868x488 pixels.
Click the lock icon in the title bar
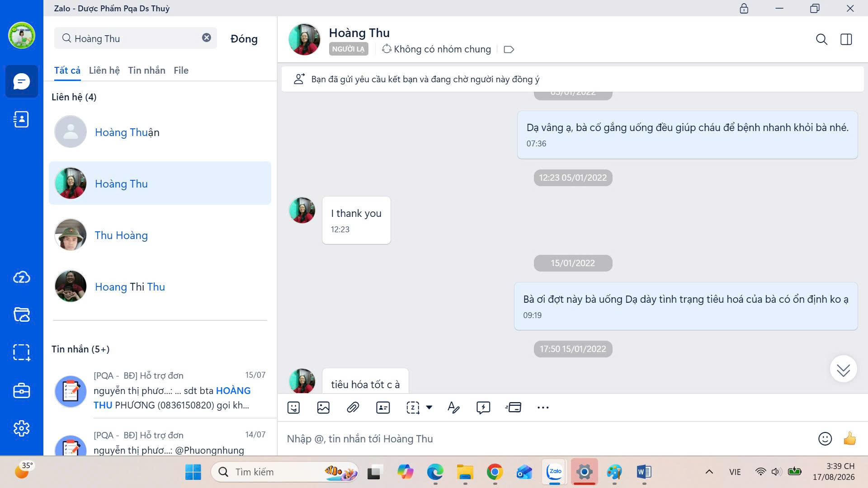tap(744, 9)
